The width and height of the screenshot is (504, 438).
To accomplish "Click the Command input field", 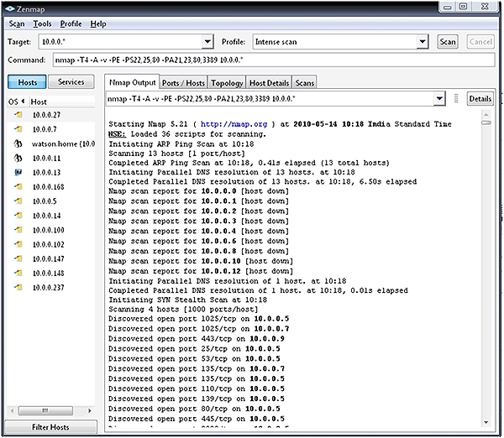I will [274, 60].
